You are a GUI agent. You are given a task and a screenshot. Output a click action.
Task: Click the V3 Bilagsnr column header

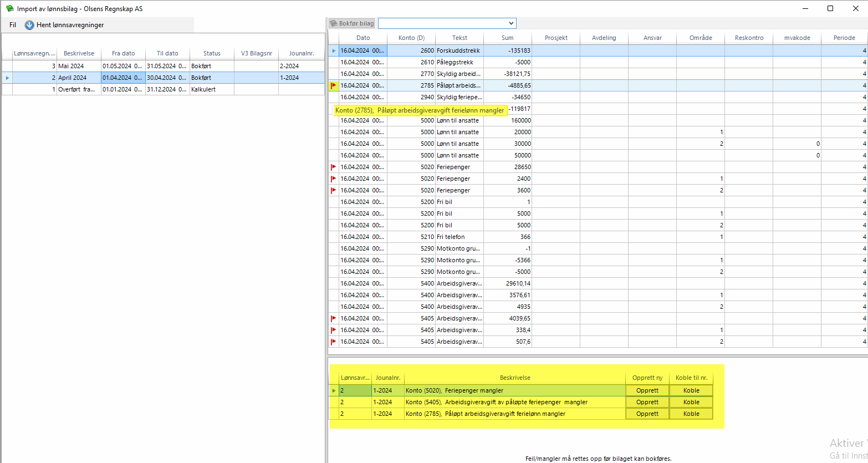pos(256,53)
